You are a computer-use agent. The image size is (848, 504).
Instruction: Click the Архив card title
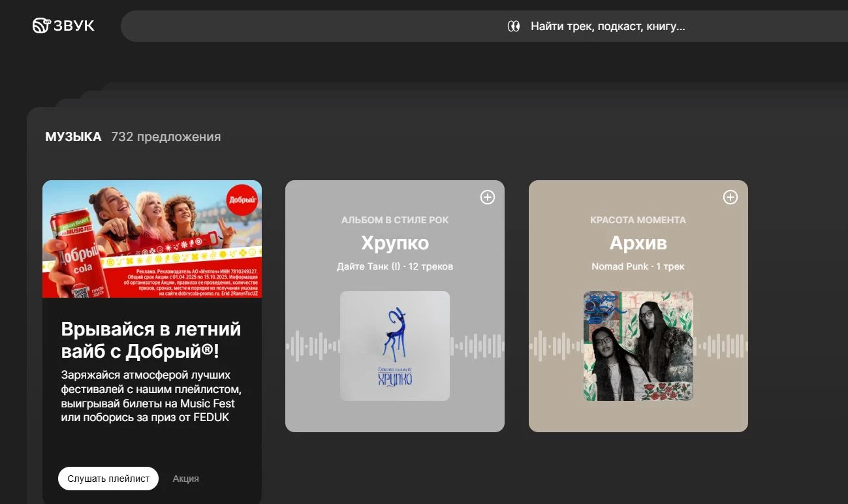coord(638,244)
